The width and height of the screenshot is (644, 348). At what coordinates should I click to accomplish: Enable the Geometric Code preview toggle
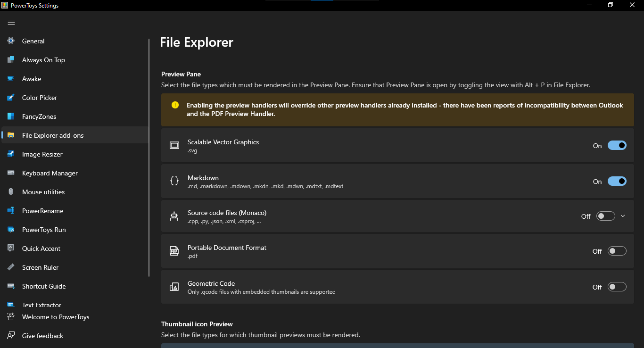[x=617, y=287]
